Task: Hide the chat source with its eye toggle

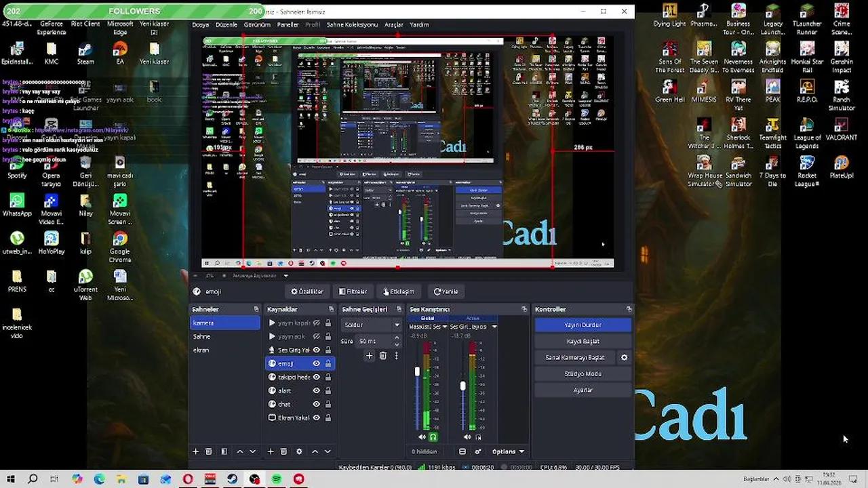Action: tap(316, 404)
